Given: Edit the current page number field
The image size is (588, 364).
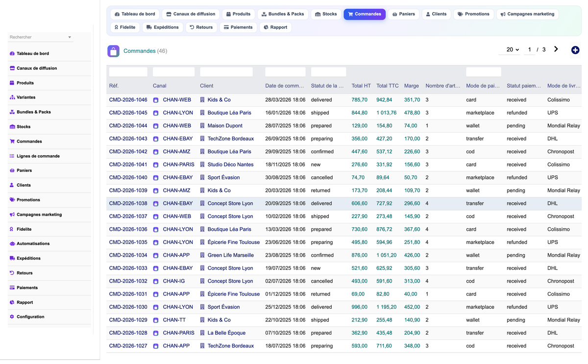Looking at the screenshot, I should tap(529, 49).
